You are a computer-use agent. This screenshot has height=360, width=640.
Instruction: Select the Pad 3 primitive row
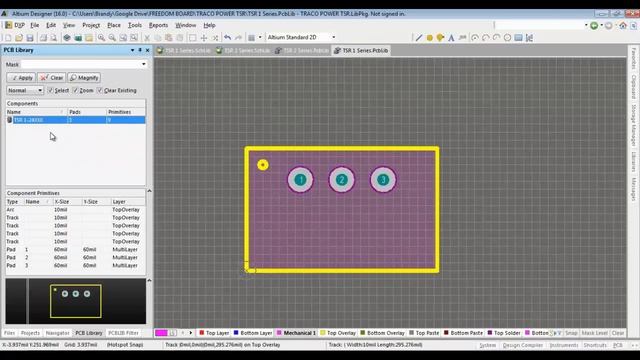(x=76, y=265)
